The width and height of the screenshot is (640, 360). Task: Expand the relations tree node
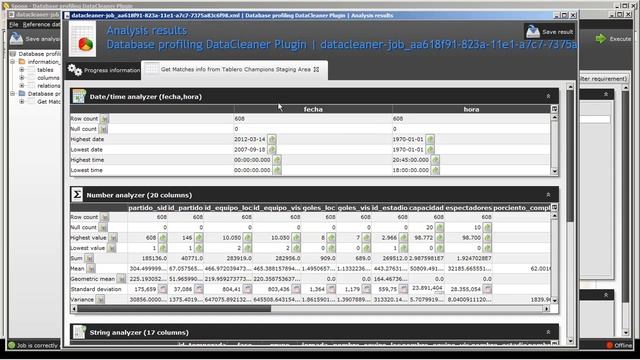(x=22, y=86)
